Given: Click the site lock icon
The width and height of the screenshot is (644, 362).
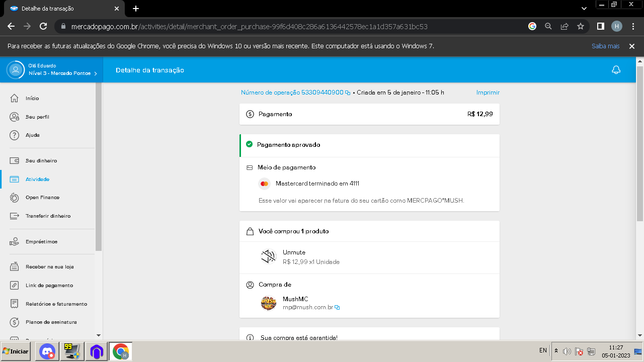Looking at the screenshot, I should (x=63, y=26).
